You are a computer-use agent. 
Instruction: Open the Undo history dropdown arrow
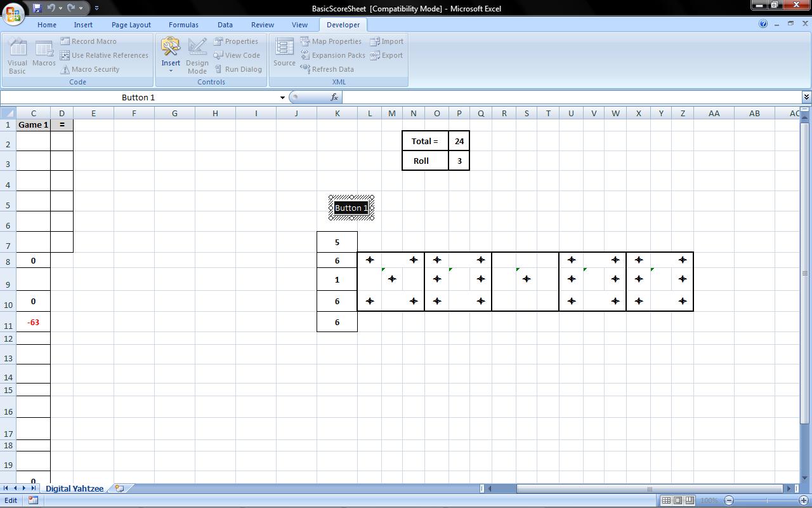[60, 8]
